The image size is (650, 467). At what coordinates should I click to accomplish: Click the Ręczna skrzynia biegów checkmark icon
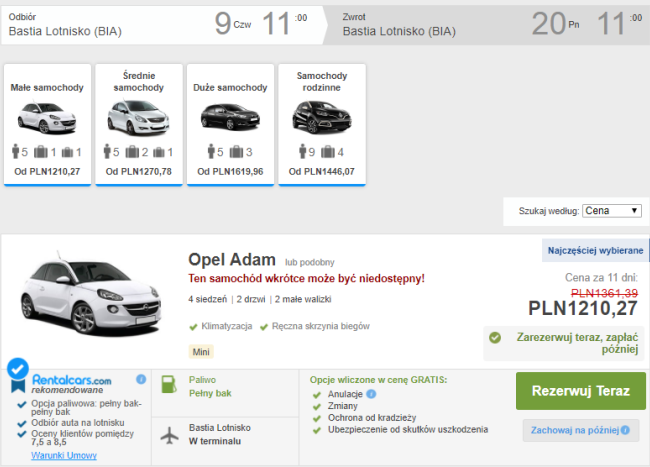pyautogui.click(x=264, y=327)
